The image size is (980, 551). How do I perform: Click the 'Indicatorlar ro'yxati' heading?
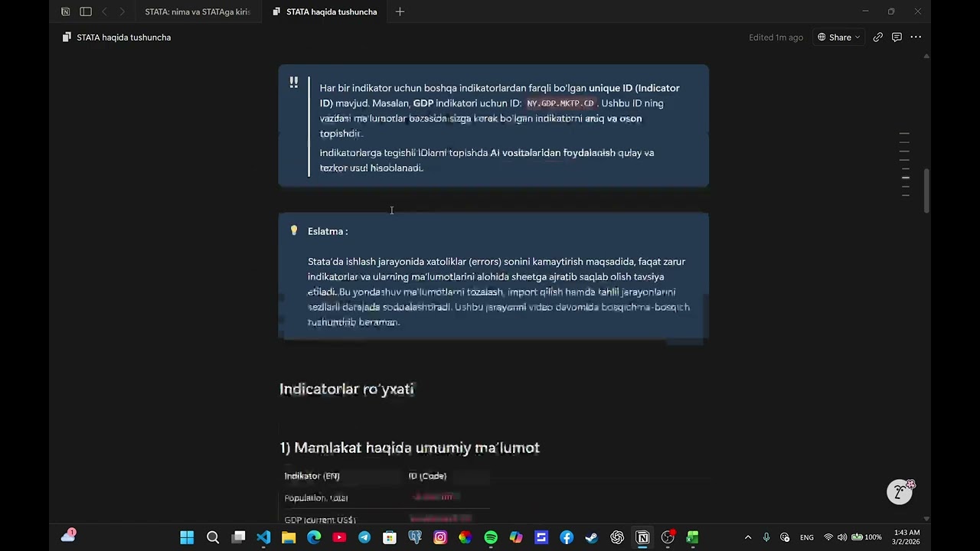(347, 389)
